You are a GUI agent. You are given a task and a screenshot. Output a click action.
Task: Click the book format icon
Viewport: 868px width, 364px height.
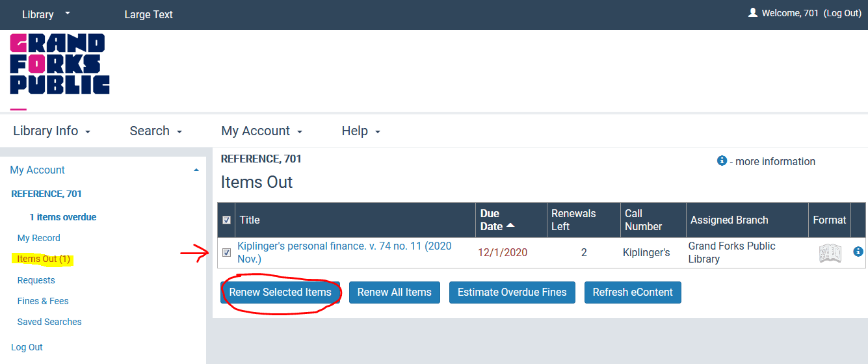(x=830, y=253)
